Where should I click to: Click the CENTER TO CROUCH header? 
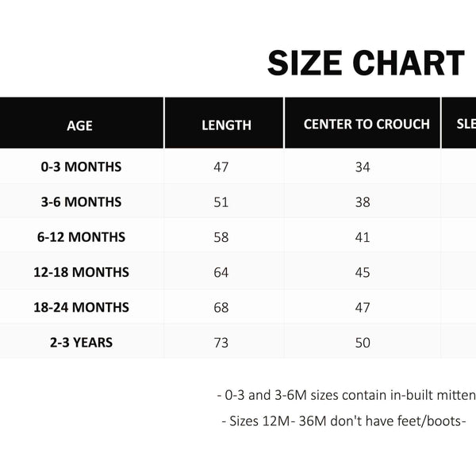coord(367,124)
